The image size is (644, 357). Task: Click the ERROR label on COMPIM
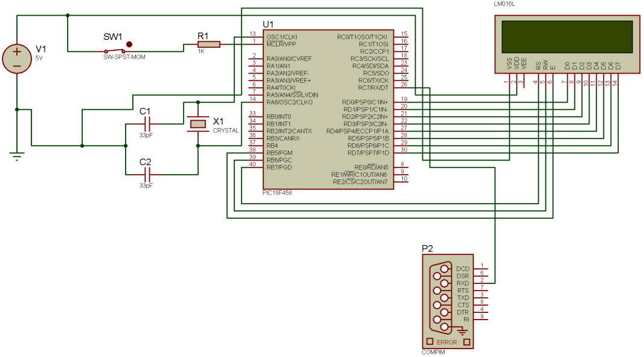447,342
